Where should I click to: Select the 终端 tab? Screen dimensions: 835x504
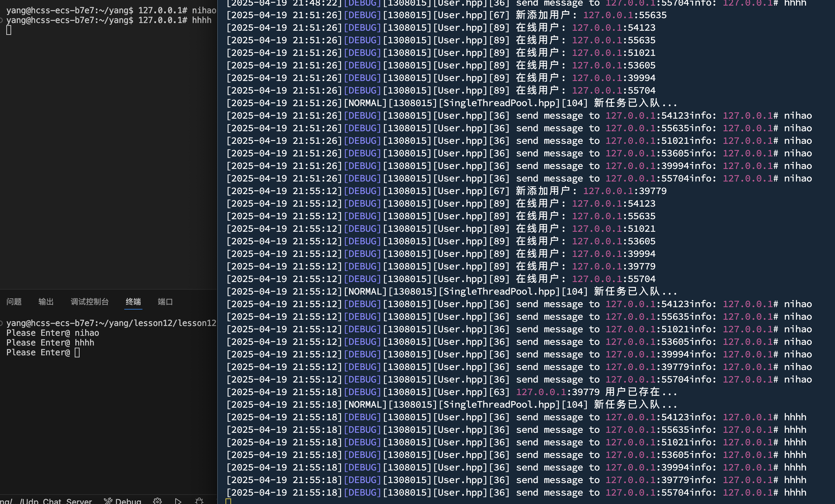(133, 302)
